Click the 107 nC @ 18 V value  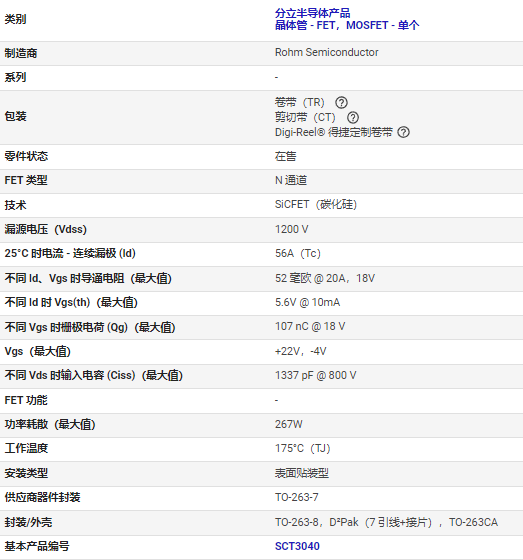click(x=310, y=326)
